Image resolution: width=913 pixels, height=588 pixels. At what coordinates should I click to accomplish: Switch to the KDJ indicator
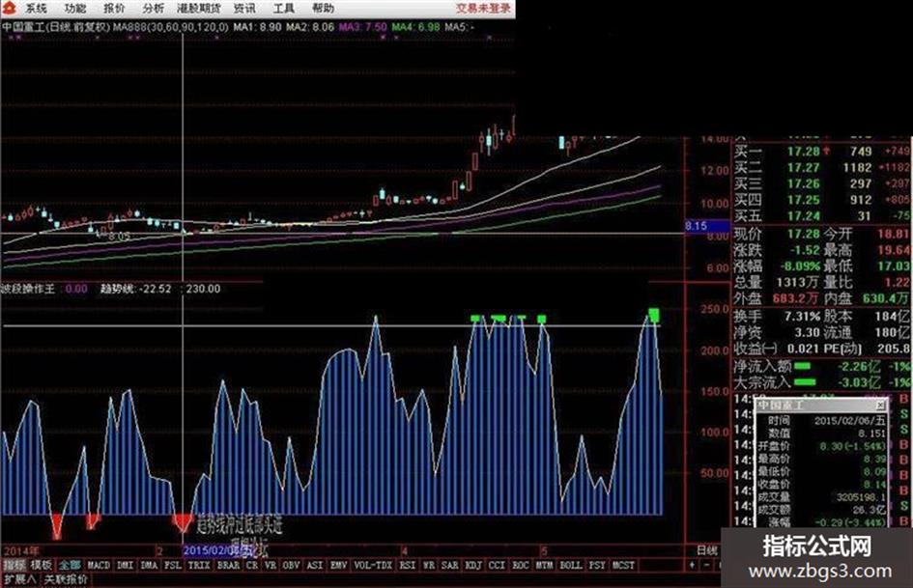tap(473, 565)
